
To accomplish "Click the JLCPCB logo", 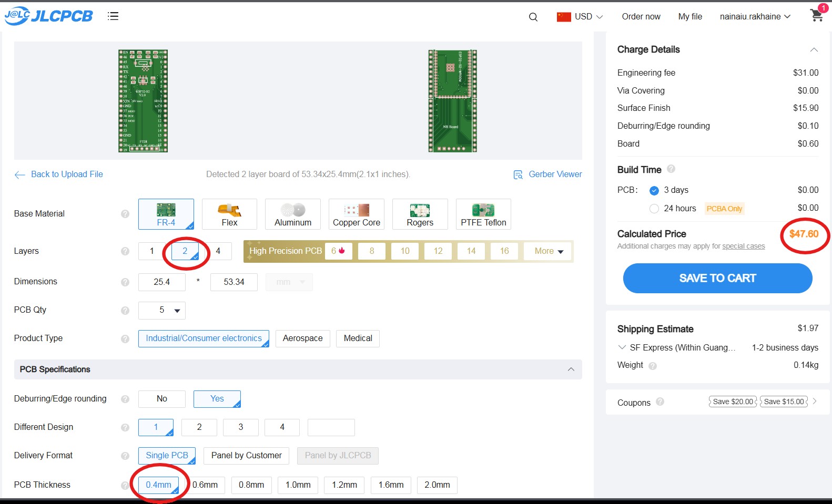I will coord(48,16).
